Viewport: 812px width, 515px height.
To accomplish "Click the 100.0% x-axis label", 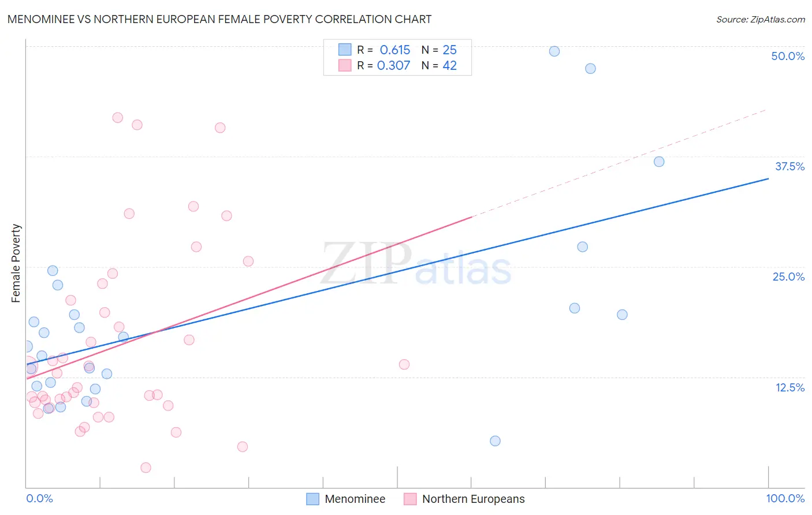I will tap(785, 498).
